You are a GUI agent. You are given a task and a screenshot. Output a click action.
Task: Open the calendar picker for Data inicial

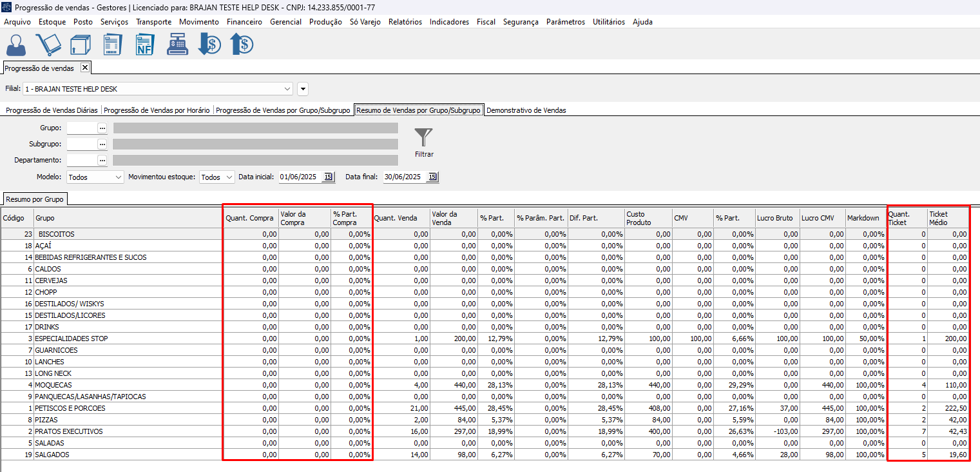tap(328, 177)
